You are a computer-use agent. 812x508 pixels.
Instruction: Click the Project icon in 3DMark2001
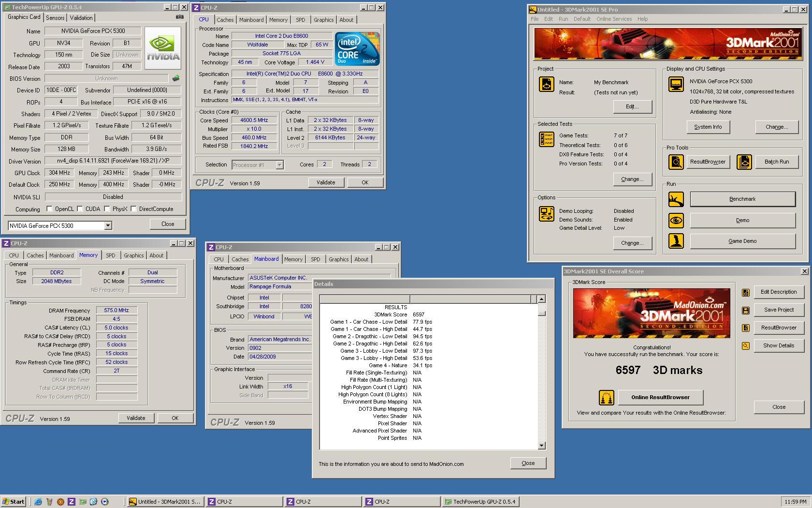(546, 84)
